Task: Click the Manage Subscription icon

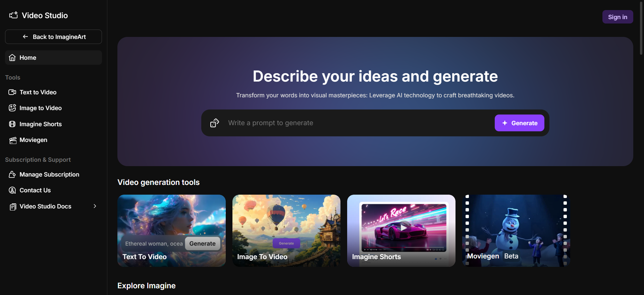Action: click(x=12, y=175)
